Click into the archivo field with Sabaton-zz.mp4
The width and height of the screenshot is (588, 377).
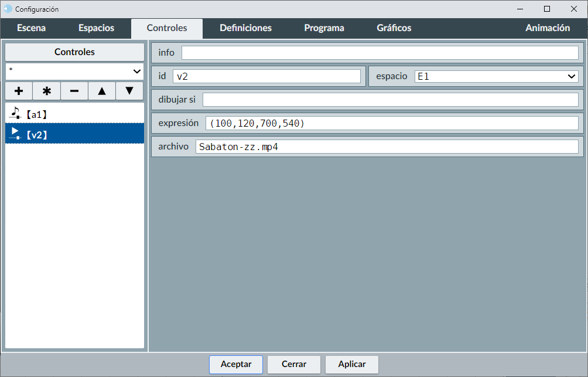pos(387,147)
